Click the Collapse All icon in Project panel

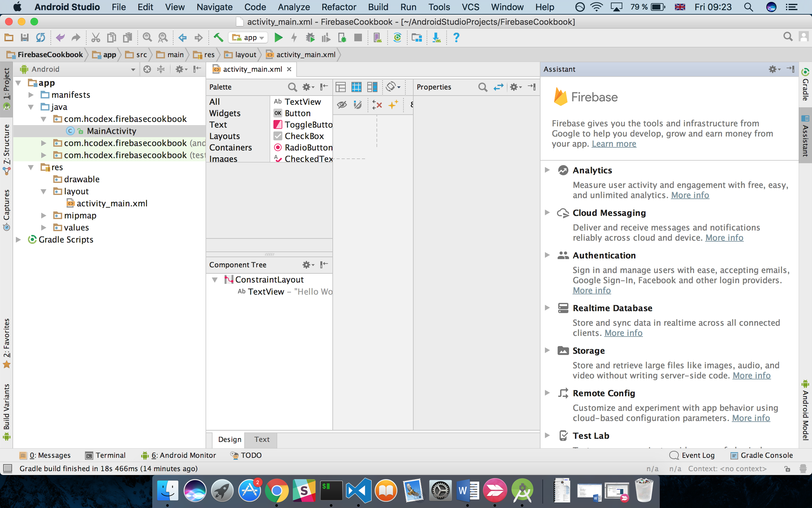tap(161, 69)
